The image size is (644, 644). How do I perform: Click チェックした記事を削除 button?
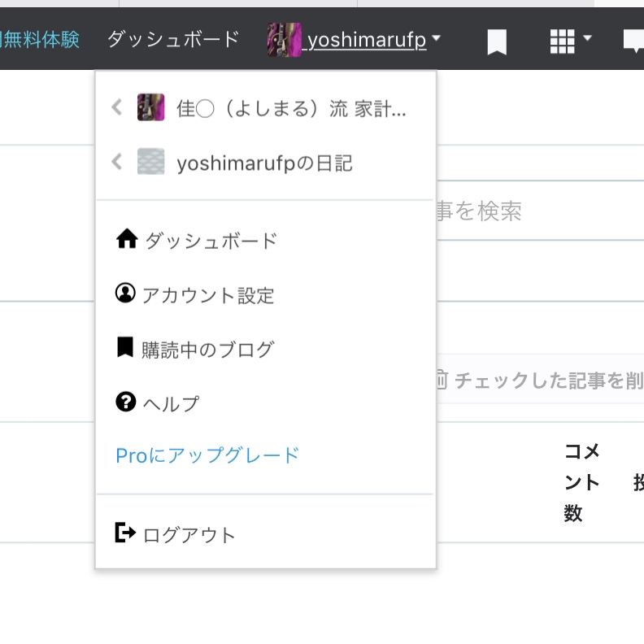pos(541,380)
